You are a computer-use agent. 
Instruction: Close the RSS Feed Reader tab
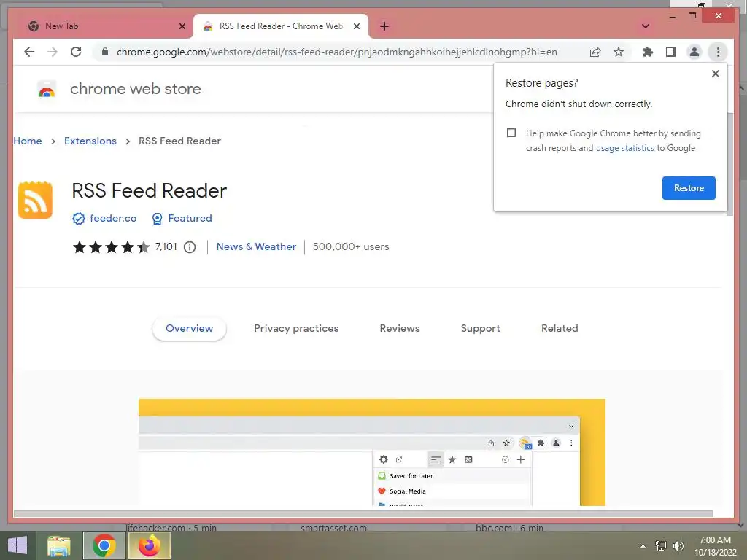356,26
